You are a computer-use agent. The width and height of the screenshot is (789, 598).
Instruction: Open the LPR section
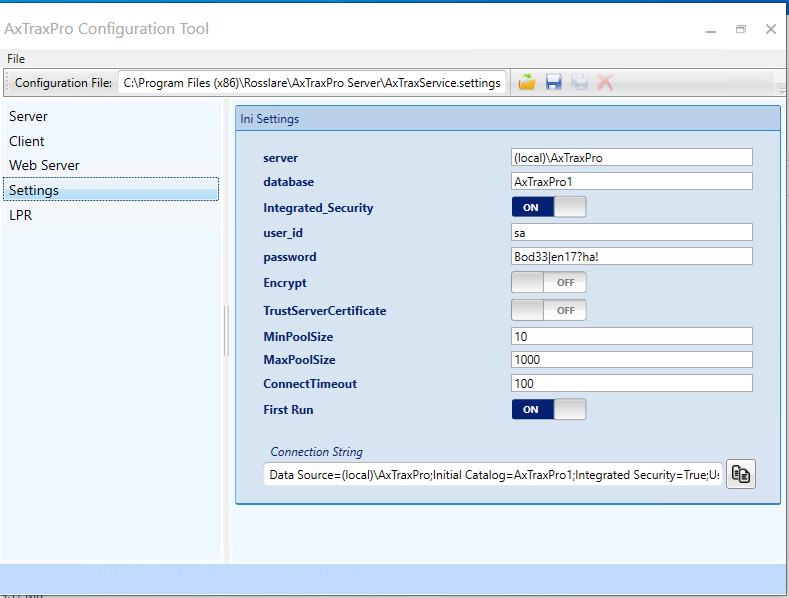tap(111, 215)
